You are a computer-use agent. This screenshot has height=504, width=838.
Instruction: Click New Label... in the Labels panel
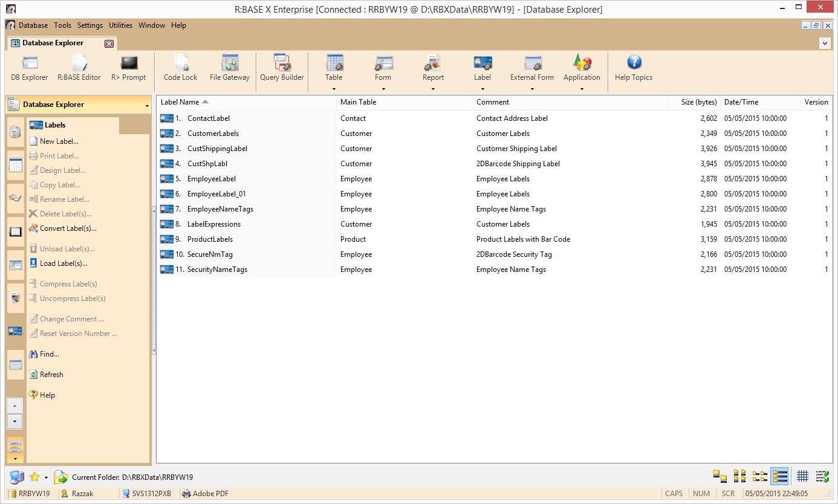pos(59,141)
